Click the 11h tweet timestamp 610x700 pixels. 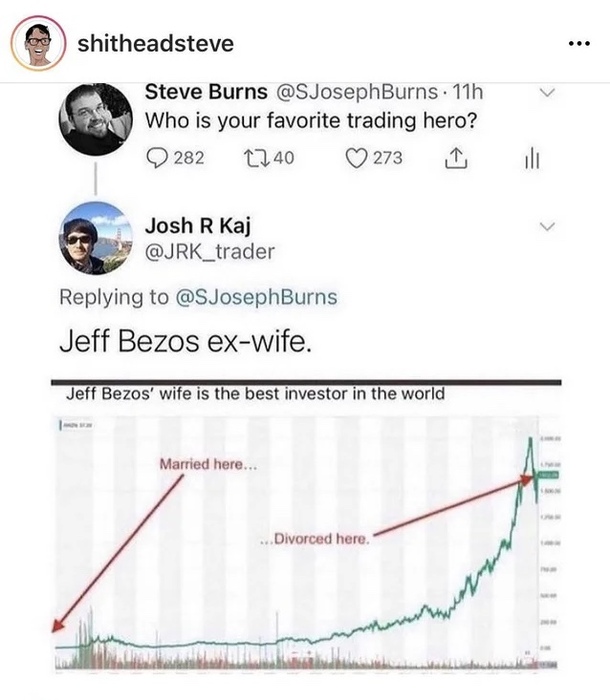465,92
